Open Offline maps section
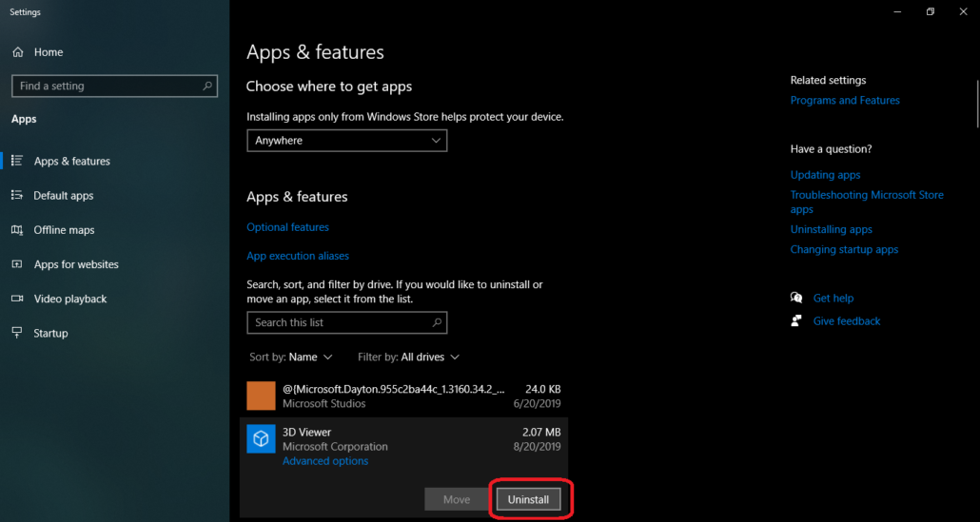 point(64,230)
